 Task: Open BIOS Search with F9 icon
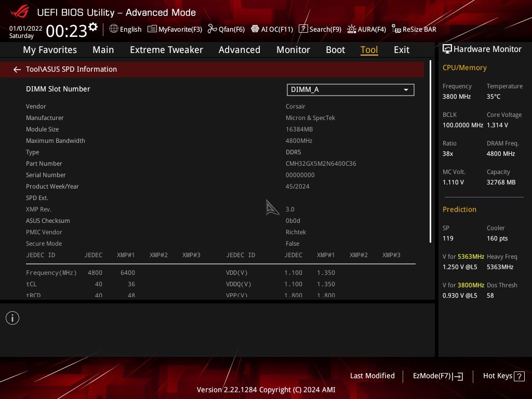(320, 29)
